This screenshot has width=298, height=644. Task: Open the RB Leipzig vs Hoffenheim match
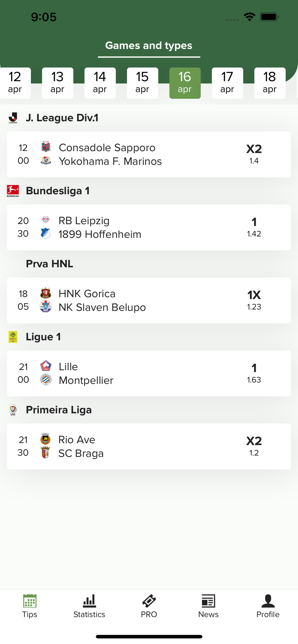point(149,227)
